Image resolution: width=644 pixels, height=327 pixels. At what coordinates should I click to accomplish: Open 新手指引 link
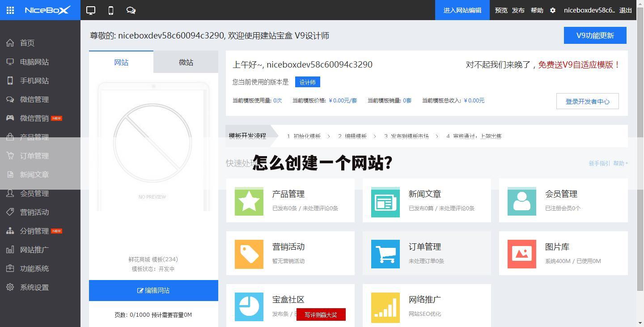[x=599, y=163]
